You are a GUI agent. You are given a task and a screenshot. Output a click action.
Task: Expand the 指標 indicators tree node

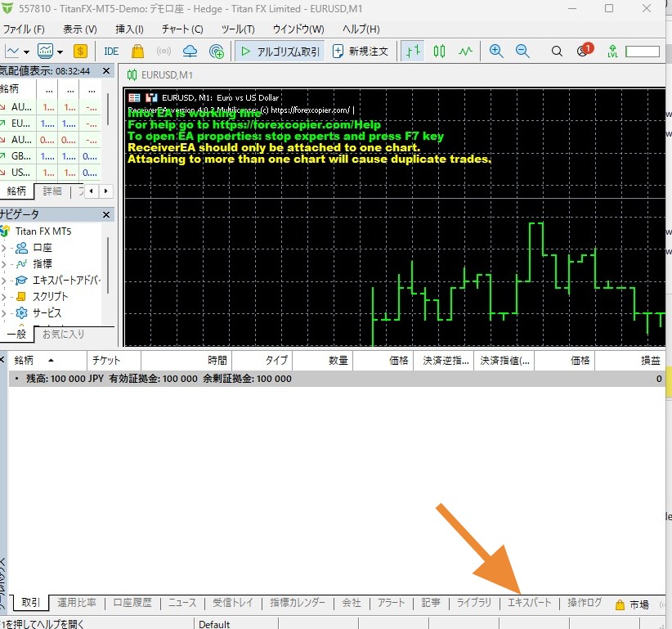tap(3, 264)
